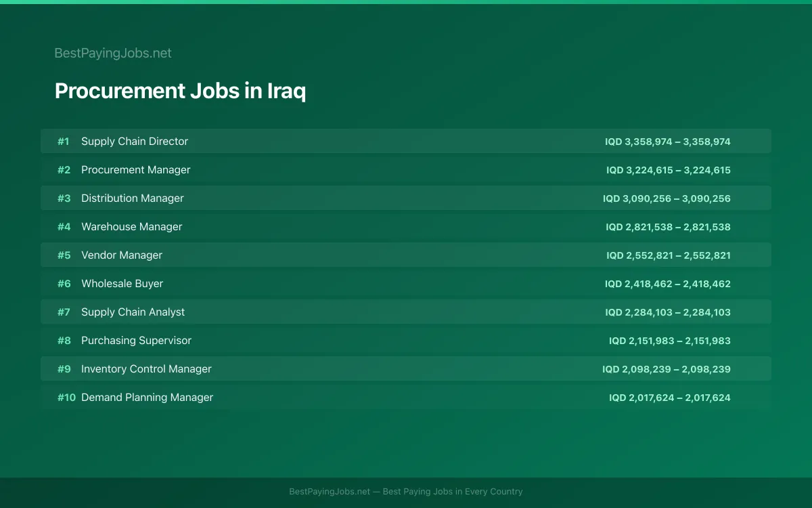Click salary IQD 2,552,821 – 2,552,821

[x=669, y=255]
